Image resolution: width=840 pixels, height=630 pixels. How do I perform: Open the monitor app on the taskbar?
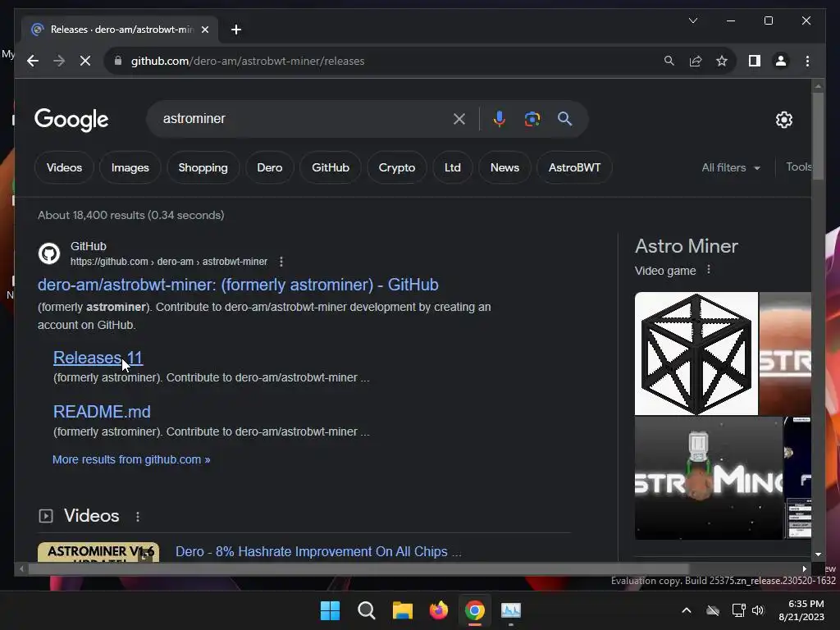510,610
